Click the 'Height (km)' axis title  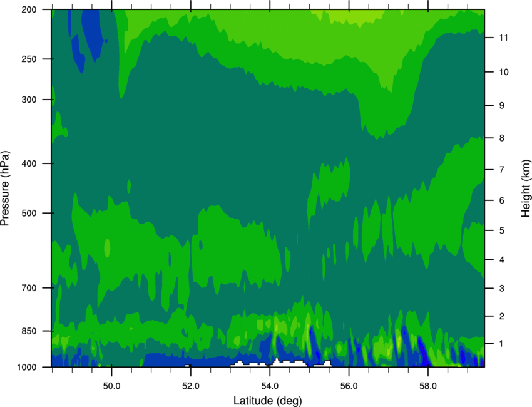526,188
